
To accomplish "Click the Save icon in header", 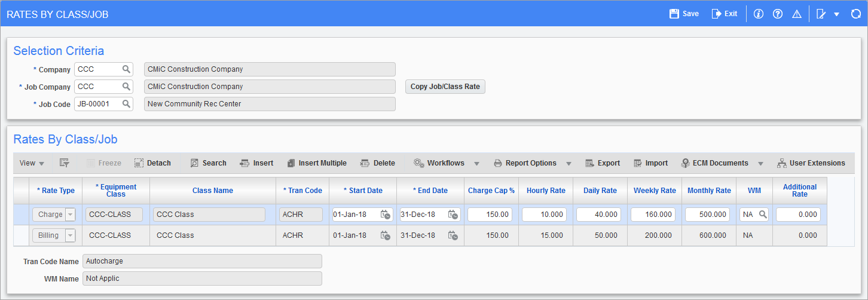I will (675, 14).
